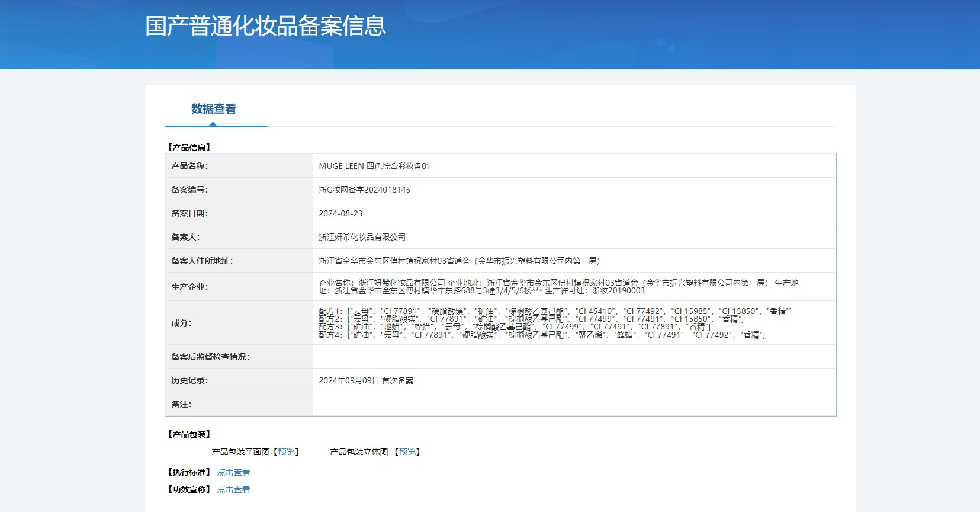This screenshot has width=980, height=512.
Task: Click history entry 2024年09月09日 首次备案
Action: point(366,380)
